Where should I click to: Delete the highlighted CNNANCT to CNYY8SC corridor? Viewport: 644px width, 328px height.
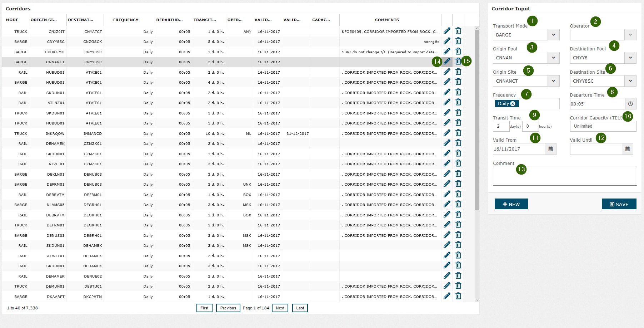click(x=458, y=62)
